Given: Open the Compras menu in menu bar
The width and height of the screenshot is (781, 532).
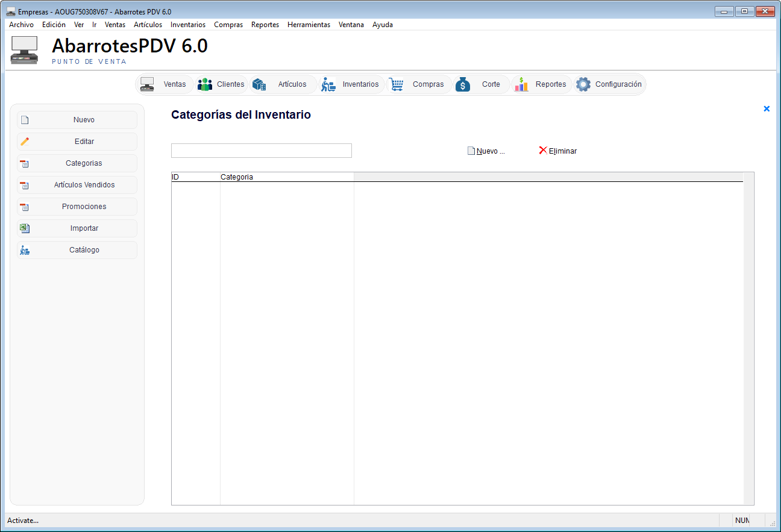Looking at the screenshot, I should 228,25.
